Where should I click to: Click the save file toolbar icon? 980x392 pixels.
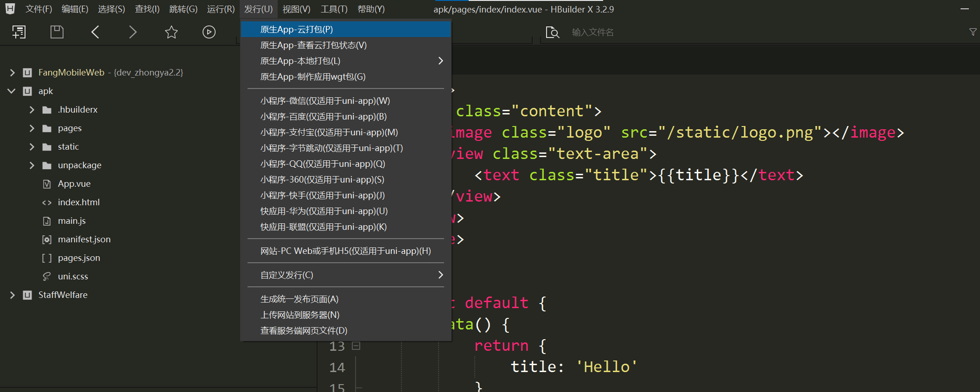(x=57, y=32)
